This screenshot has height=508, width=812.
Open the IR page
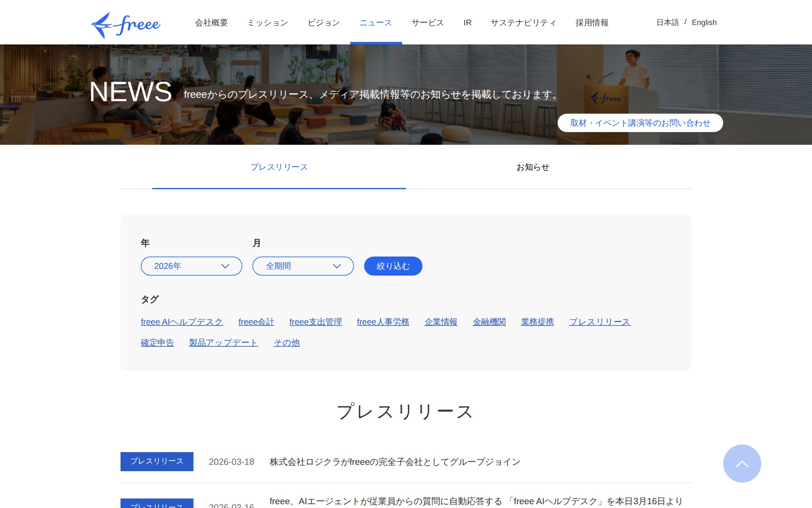(467, 23)
